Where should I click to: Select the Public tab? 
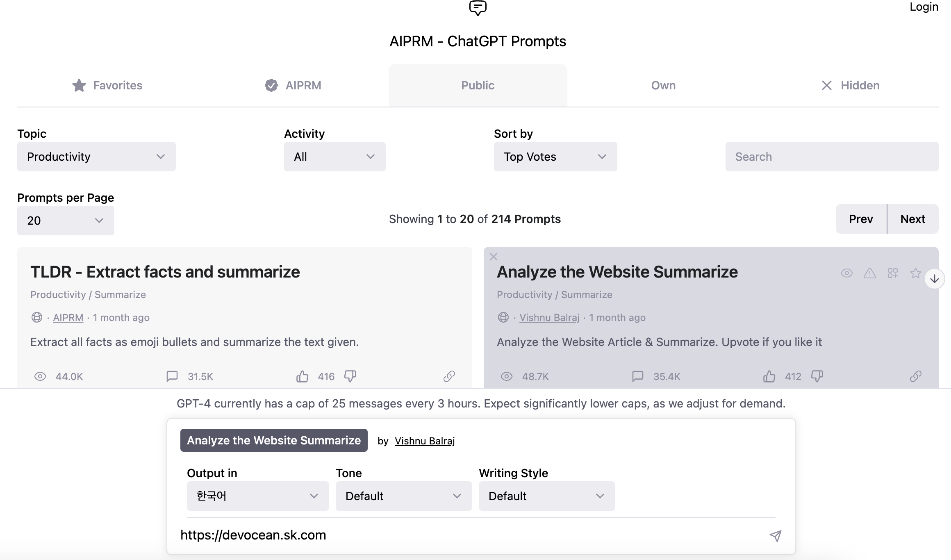point(478,85)
